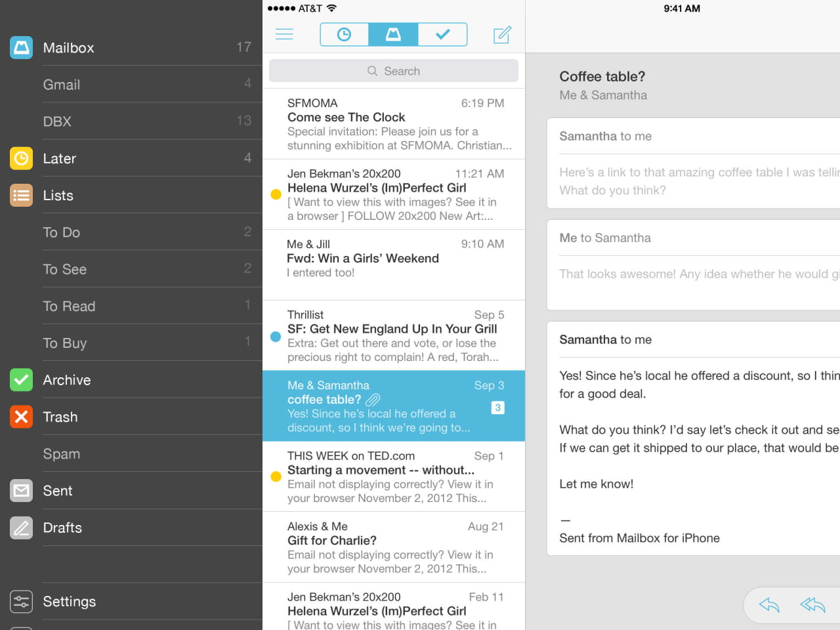Toggle the hamburger menu to hide the sidebar
The width and height of the screenshot is (840, 630).
pos(284,34)
